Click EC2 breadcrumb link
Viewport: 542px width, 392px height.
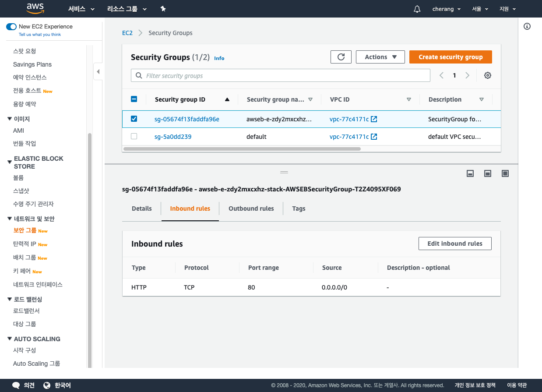(x=127, y=33)
